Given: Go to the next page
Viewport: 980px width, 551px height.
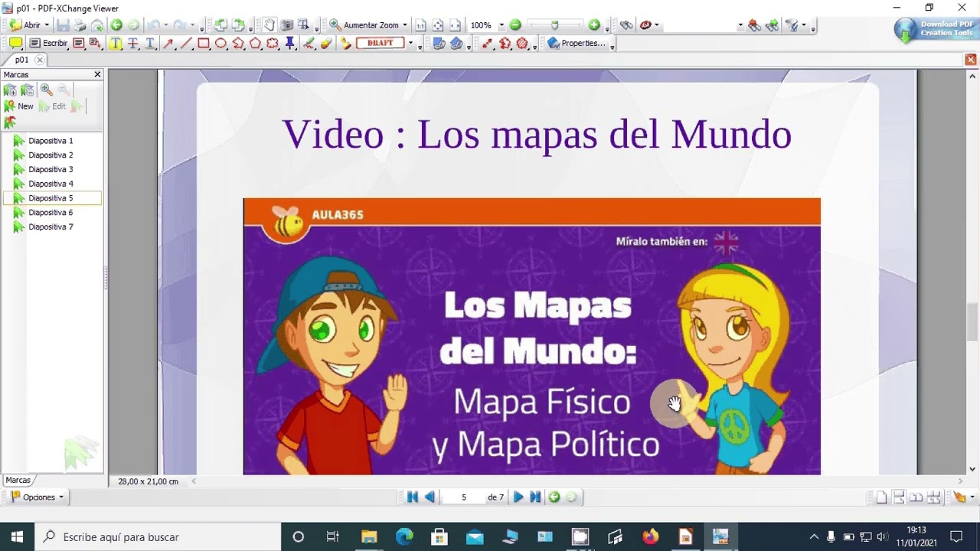Looking at the screenshot, I should pos(518,497).
